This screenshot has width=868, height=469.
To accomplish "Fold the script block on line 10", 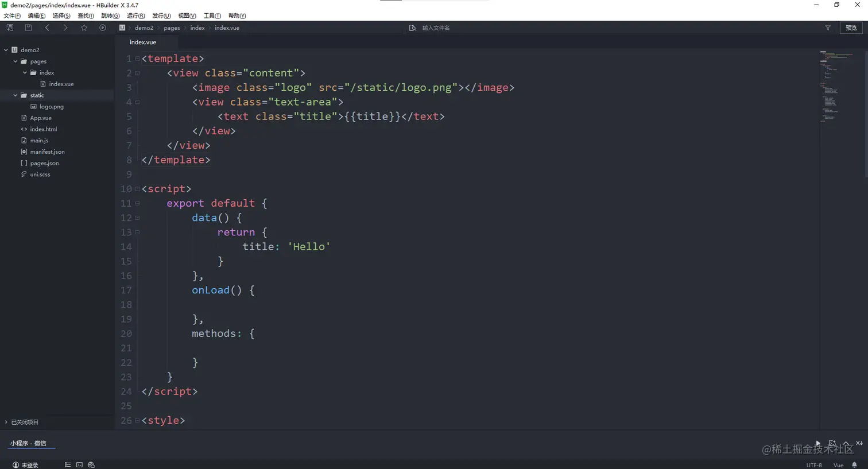I will coord(137,189).
